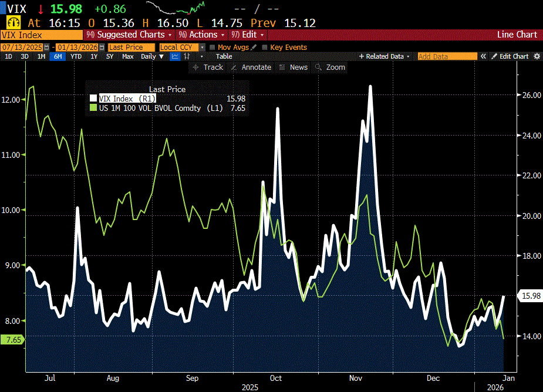This screenshot has width=543, height=392.
Task: Switch to 1Y time range
Action: coord(94,56)
